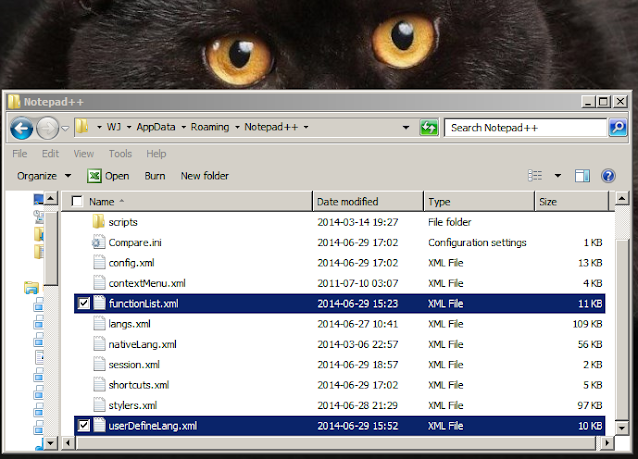
Task: Click the horizontal scrollbar left arrow
Action: 68,443
